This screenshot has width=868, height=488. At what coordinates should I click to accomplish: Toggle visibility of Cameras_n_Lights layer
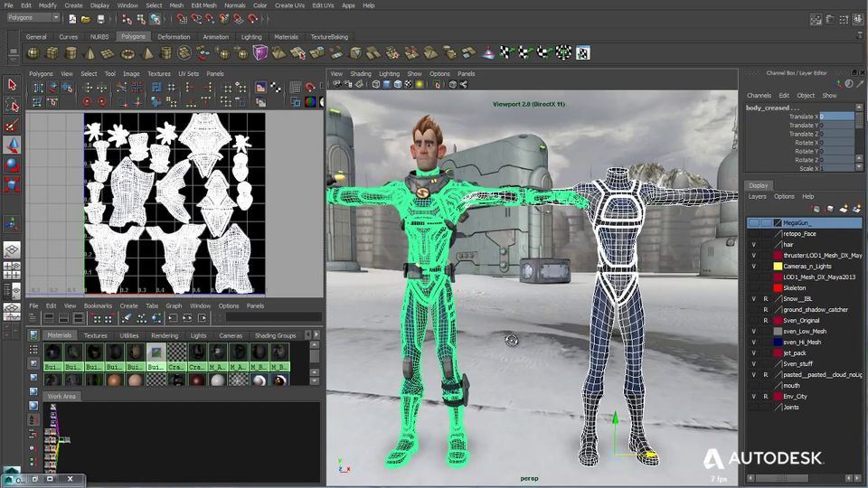753,266
